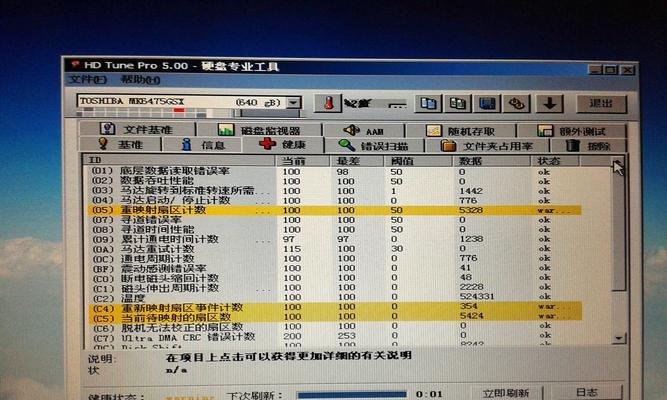Image resolution: width=667 pixels, height=400 pixels.
Task: Select row (C6) 脱机无法校正的扇区数
Action: [334, 326]
